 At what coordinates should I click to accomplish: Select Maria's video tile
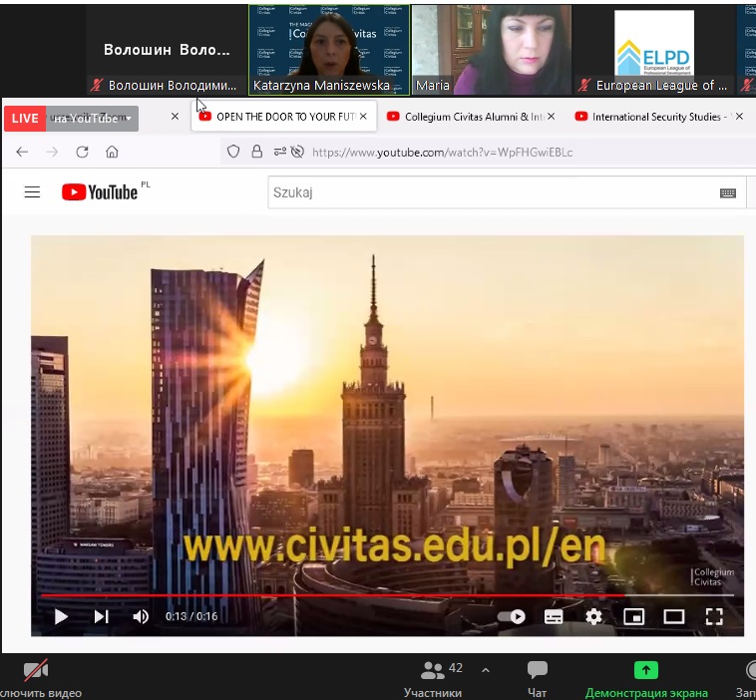(x=492, y=50)
